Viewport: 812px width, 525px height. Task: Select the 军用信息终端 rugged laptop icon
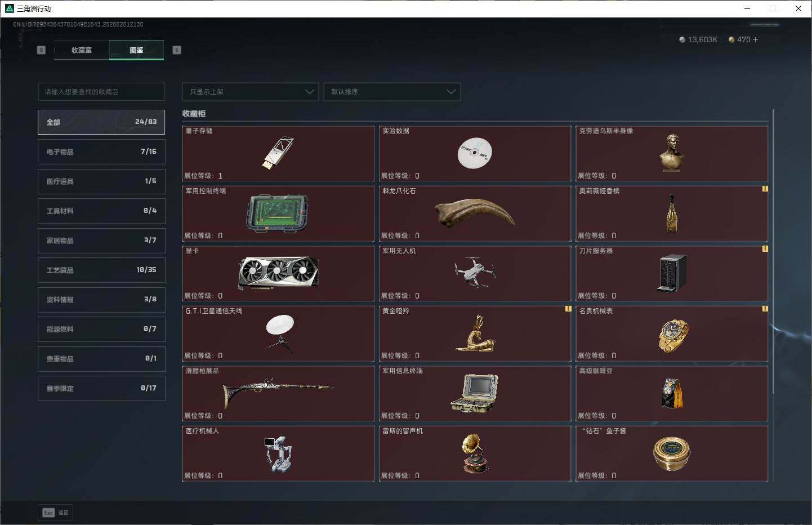(475, 393)
